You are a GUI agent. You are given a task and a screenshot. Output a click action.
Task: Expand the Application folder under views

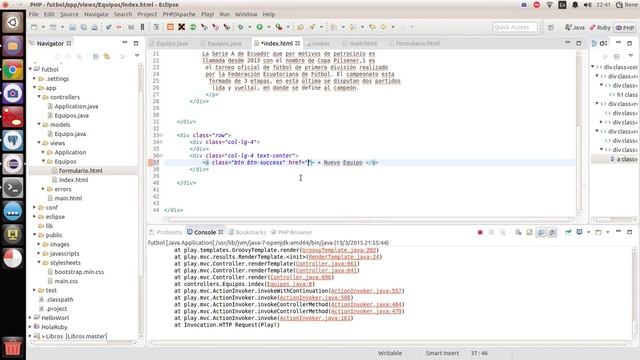tap(43, 152)
